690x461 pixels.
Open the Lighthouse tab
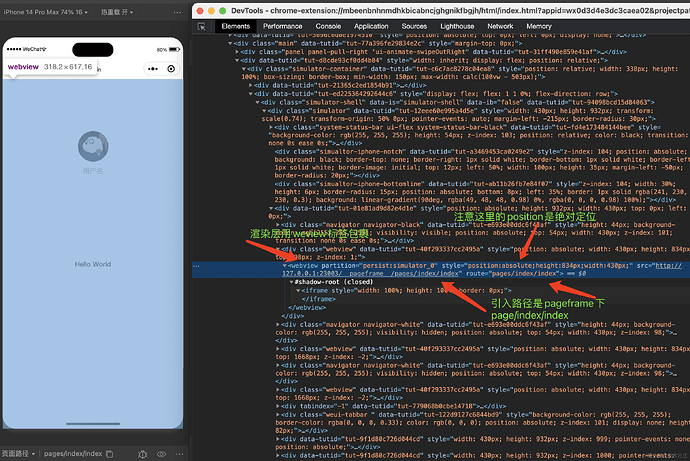[x=457, y=26]
